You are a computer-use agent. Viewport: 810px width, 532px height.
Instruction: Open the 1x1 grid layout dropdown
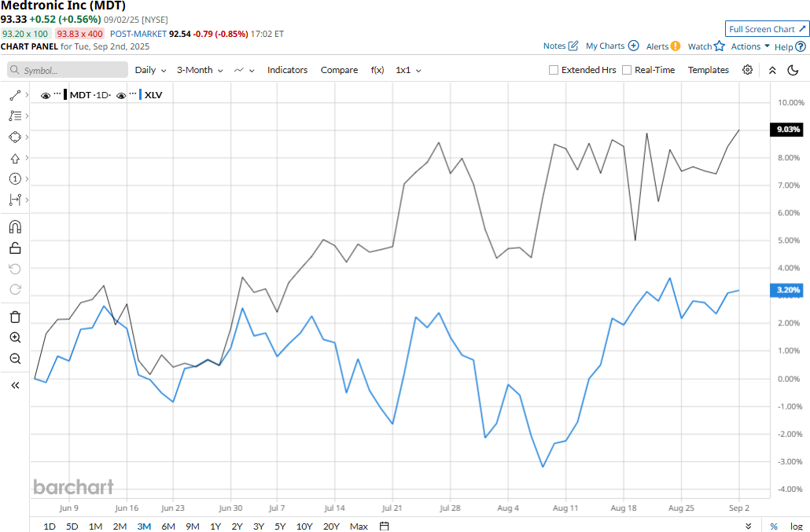click(408, 70)
